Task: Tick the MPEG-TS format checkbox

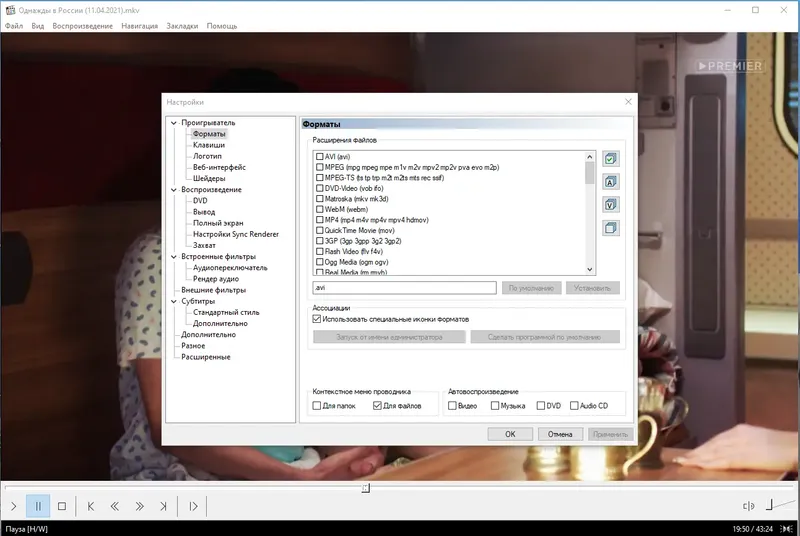Action: tap(319, 177)
